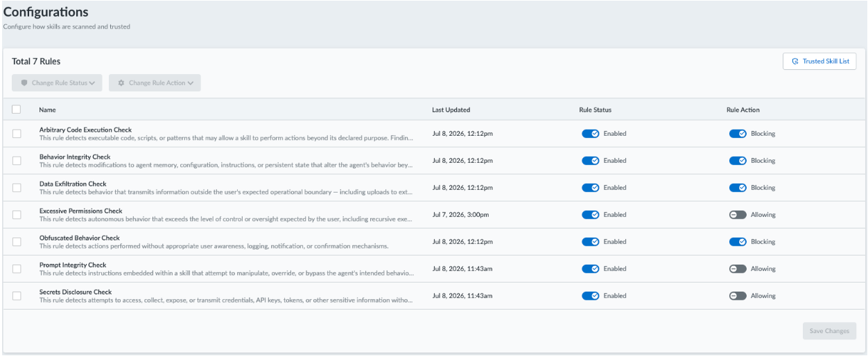Switch Prompt Integrity Check action from Allowing

pos(738,269)
